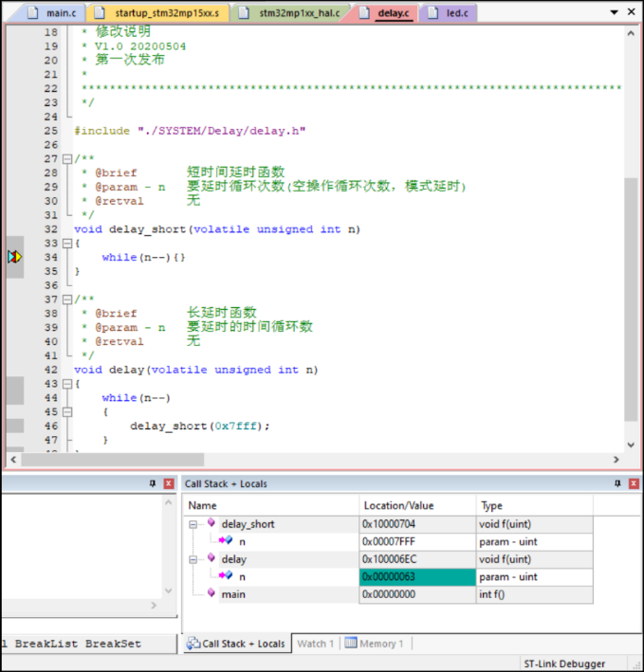Click the Memory 1 tab icon
This screenshot has width=644, height=672.
tap(351, 643)
